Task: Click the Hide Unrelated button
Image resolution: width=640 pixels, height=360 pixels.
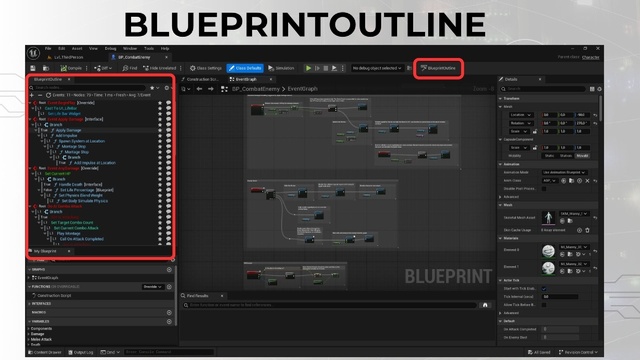Action: 160,68
